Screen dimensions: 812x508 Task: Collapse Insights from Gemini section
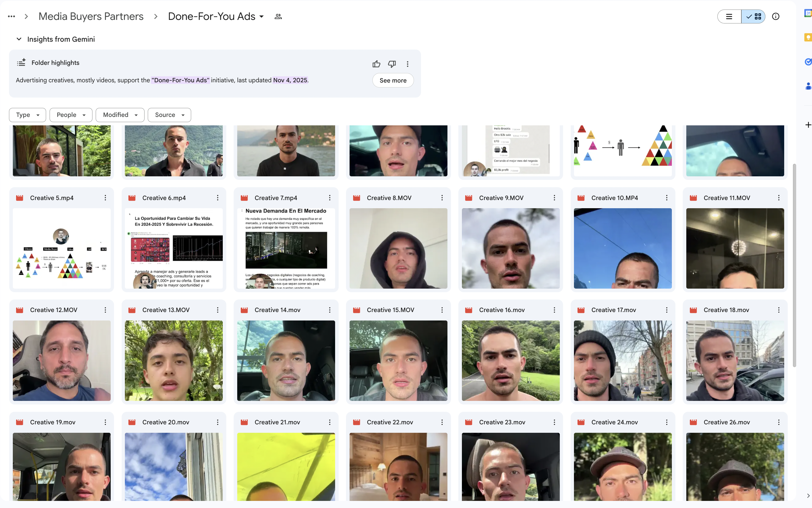[19, 39]
